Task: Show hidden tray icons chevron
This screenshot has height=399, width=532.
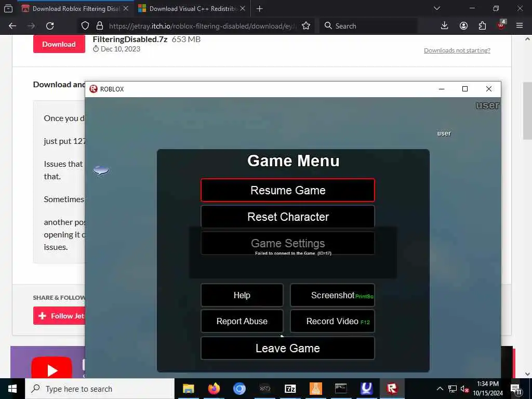Action: click(x=440, y=389)
